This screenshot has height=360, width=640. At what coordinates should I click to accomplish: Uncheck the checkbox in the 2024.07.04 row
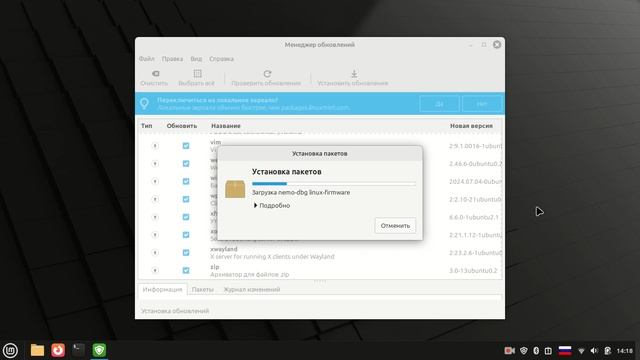[x=186, y=181]
